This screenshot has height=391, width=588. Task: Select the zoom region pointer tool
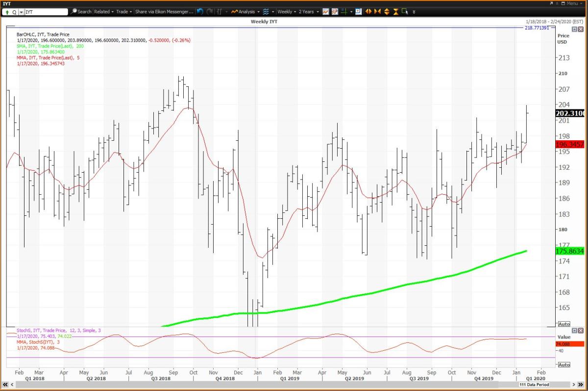click(x=405, y=11)
